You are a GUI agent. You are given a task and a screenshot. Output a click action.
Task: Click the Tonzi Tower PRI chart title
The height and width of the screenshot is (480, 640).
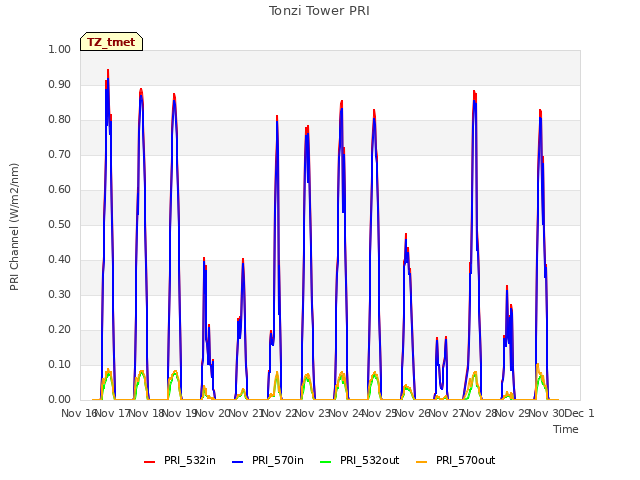[x=319, y=11]
